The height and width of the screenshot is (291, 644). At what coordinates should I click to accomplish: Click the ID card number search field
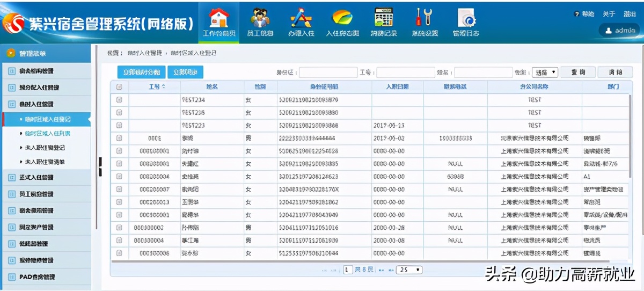pyautogui.click(x=328, y=72)
